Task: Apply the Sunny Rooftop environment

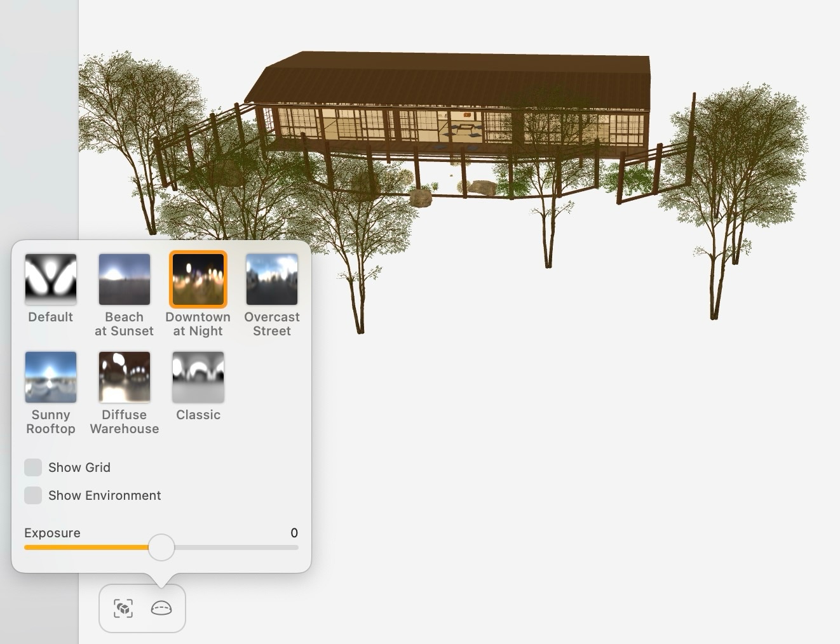Action: pyautogui.click(x=51, y=377)
